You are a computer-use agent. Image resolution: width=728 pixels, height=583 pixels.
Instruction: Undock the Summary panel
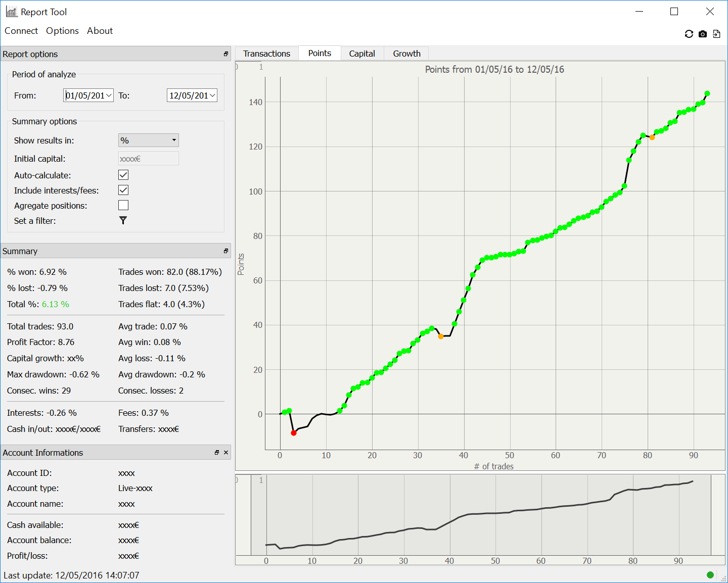(x=226, y=251)
